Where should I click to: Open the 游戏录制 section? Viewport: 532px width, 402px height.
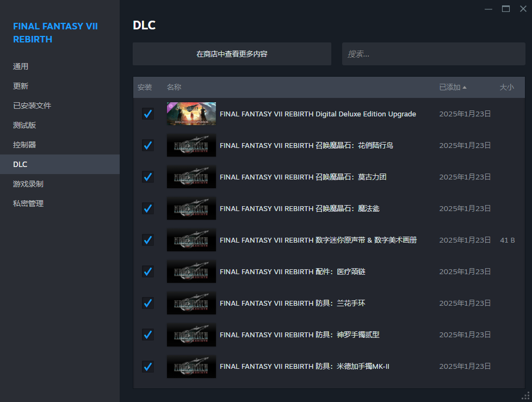tap(28, 183)
